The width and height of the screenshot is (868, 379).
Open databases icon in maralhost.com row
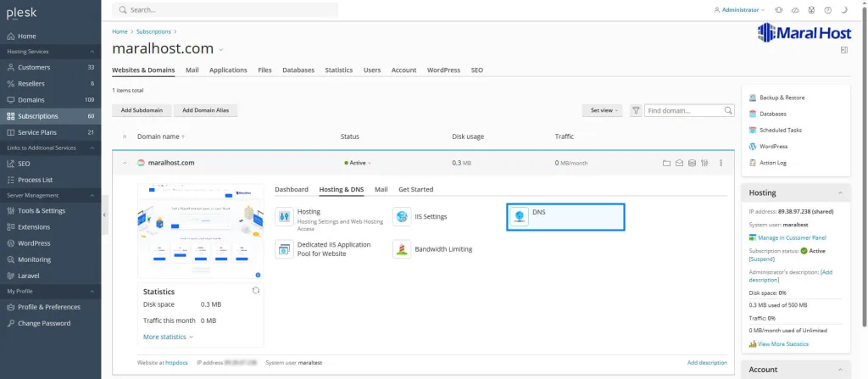[692, 163]
